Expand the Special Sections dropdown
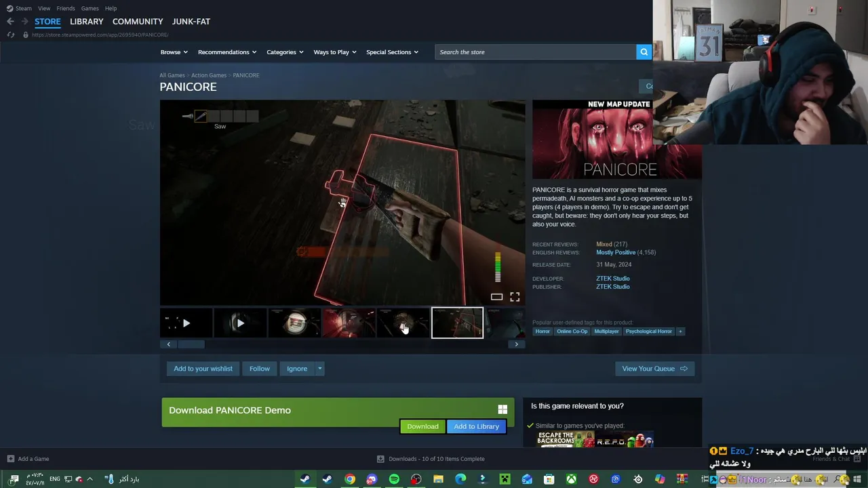This screenshot has height=488, width=868. click(392, 52)
